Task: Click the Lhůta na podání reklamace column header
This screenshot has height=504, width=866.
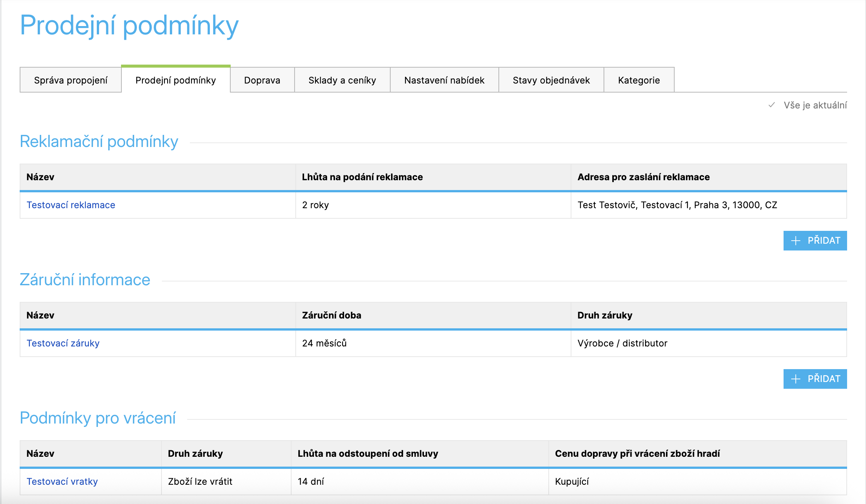Action: click(362, 177)
